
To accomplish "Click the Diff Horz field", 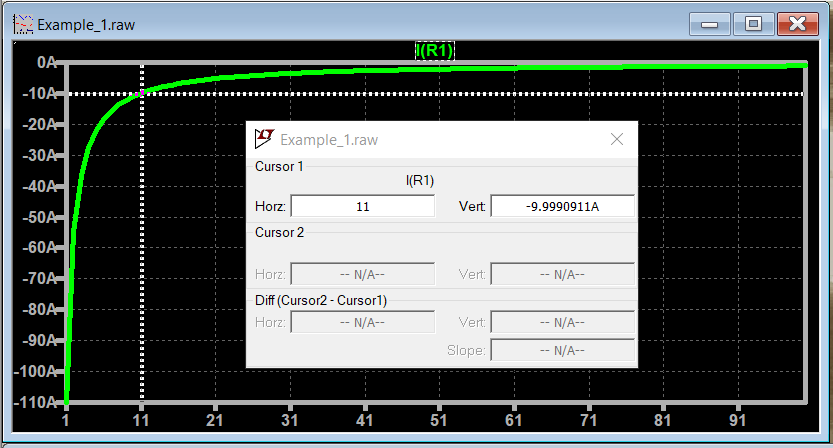I will [x=362, y=322].
